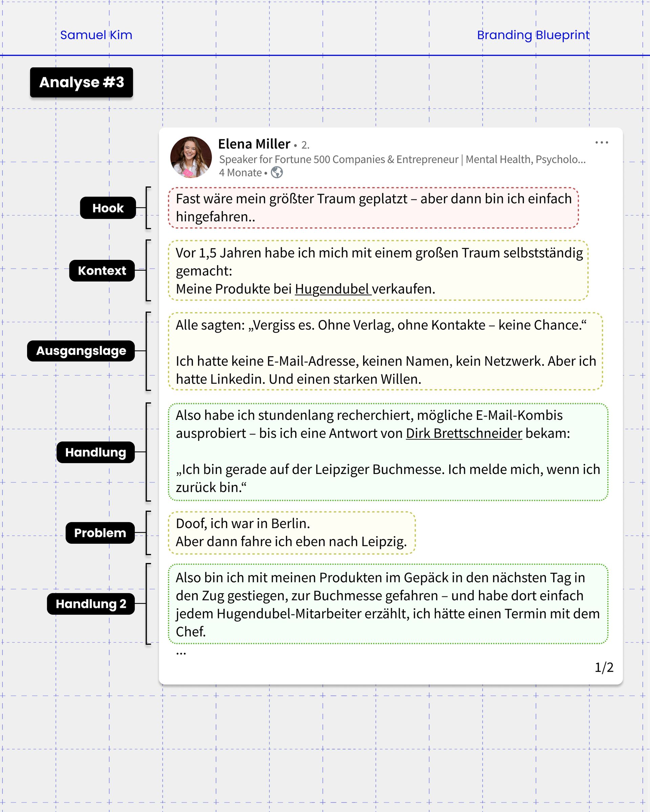This screenshot has height=812, width=650.
Task: Click the Branding Blueprint header text
Action: 533,35
